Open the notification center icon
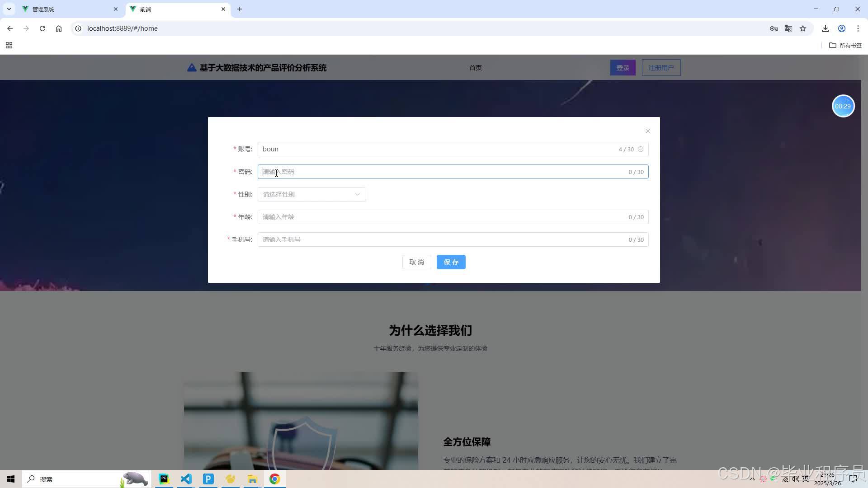 coord(853,479)
